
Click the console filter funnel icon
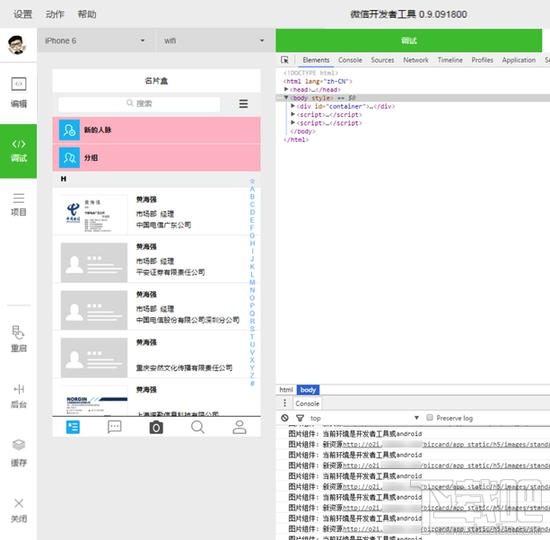pyautogui.click(x=300, y=418)
